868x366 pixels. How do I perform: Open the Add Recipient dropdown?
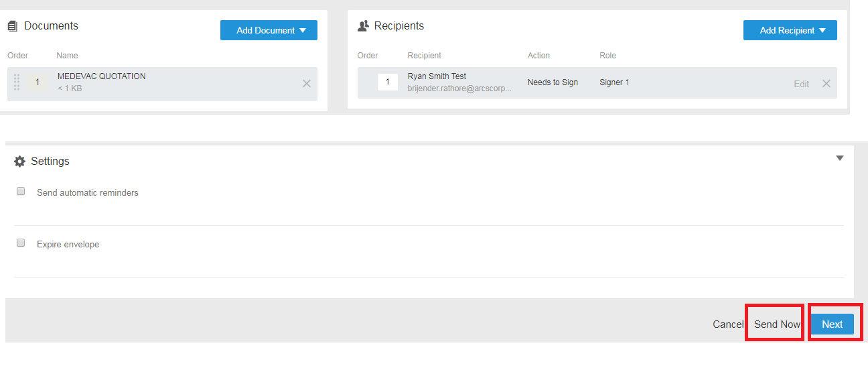click(790, 30)
